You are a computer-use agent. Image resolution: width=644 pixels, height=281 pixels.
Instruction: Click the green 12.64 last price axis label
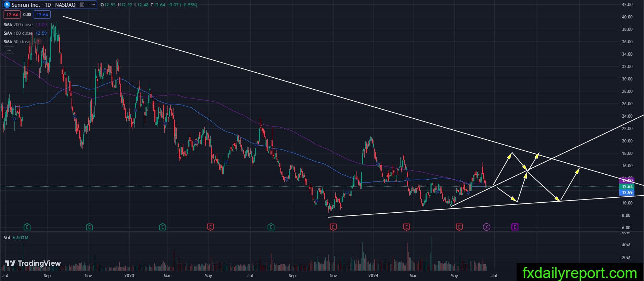pos(627,187)
